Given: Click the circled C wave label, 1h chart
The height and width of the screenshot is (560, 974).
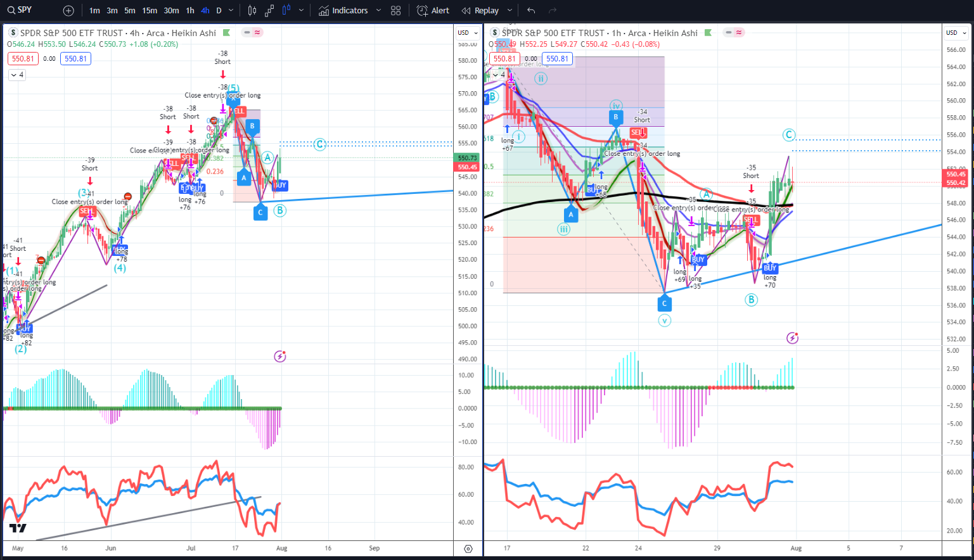Looking at the screenshot, I should click(x=789, y=134).
